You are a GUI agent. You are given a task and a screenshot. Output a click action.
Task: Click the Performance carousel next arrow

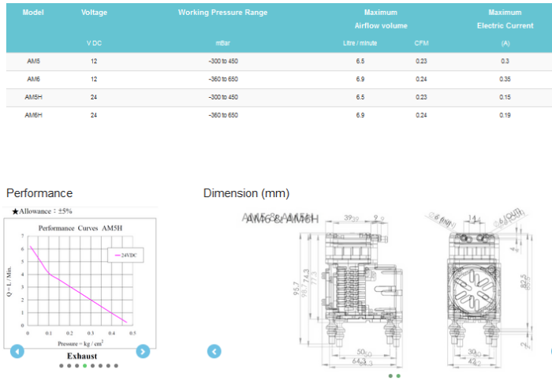tap(143, 351)
